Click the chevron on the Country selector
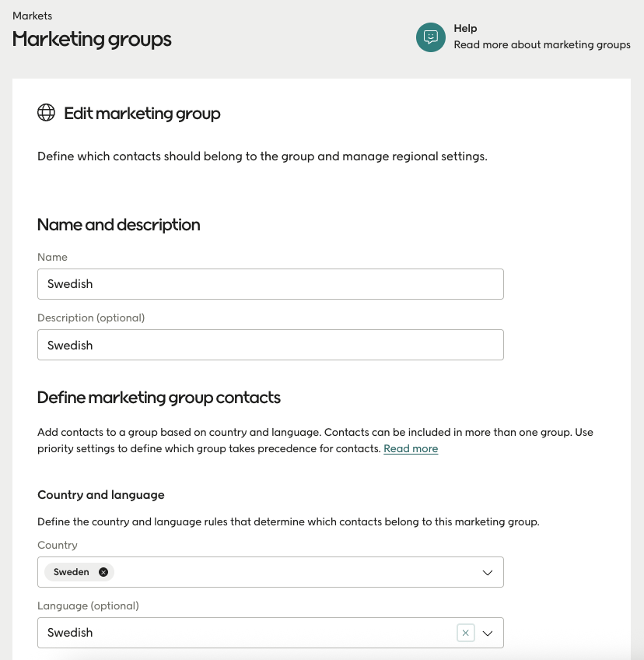Viewport: 644px width, 660px height. (488, 572)
